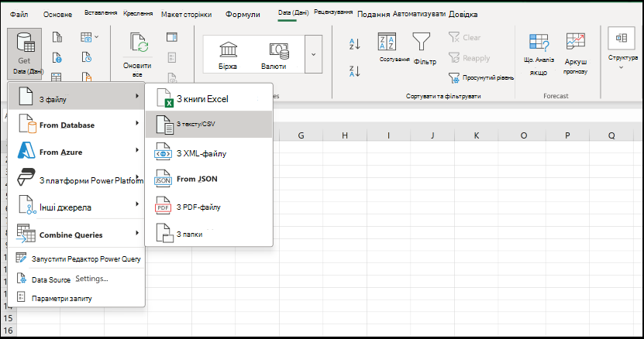The width and height of the screenshot is (644, 339).
Task: Select the Валюти currencies data type
Action: (x=274, y=55)
